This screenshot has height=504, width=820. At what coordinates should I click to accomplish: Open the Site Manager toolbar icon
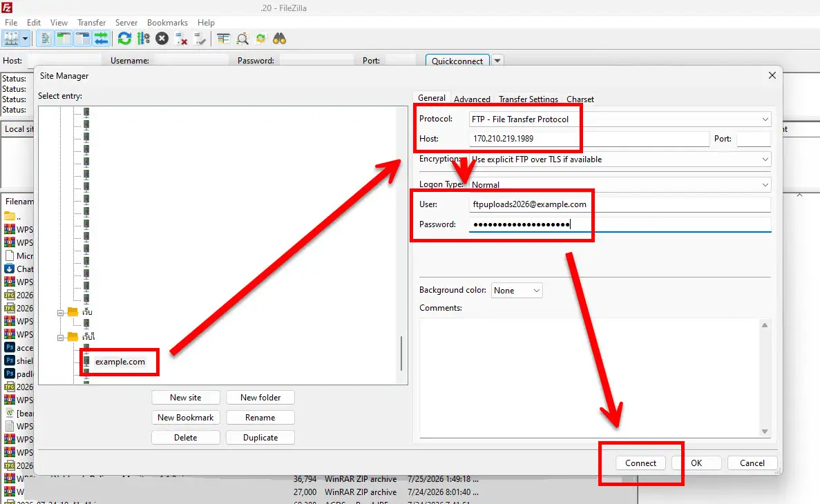11,39
